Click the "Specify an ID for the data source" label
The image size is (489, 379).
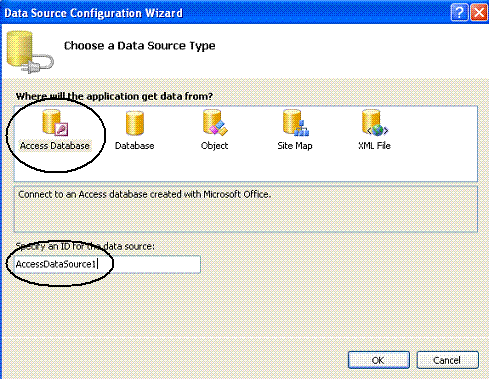click(85, 246)
